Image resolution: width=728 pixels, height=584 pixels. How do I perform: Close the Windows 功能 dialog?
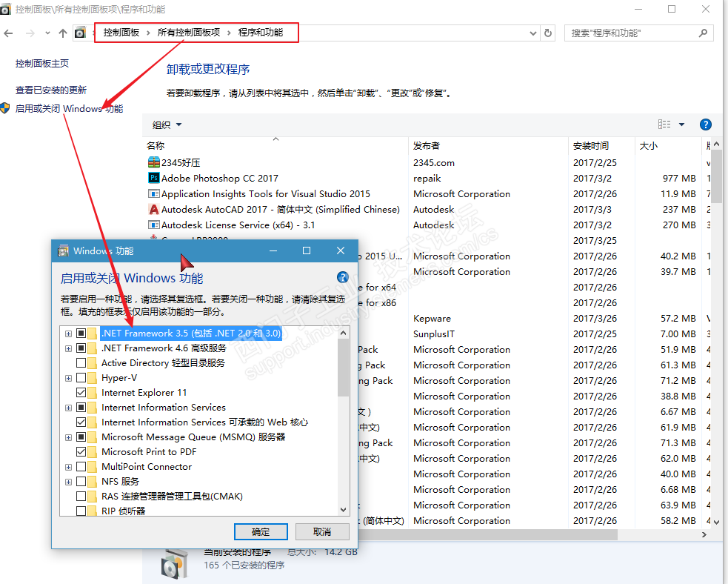pos(341,250)
